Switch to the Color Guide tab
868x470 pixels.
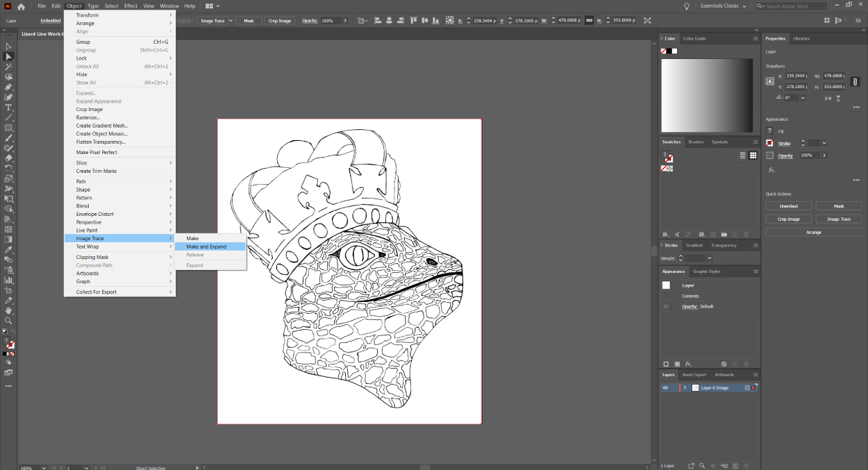[694, 38]
